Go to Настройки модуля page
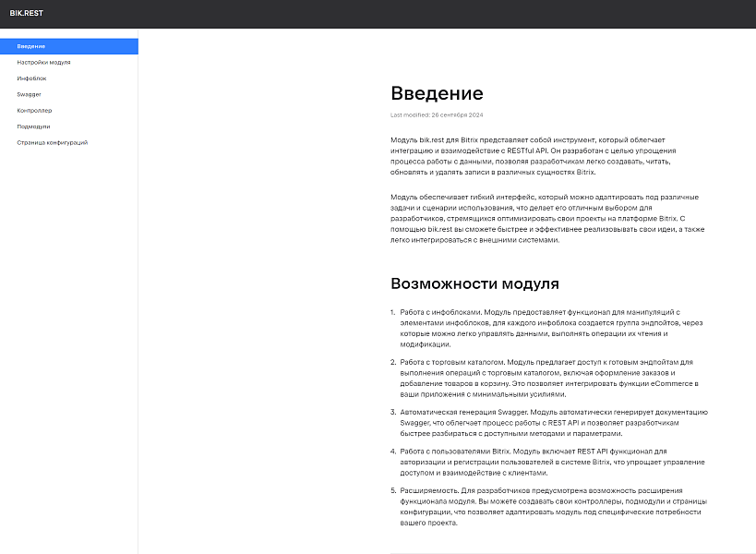Viewport: 756px width, 554px height. click(x=43, y=62)
